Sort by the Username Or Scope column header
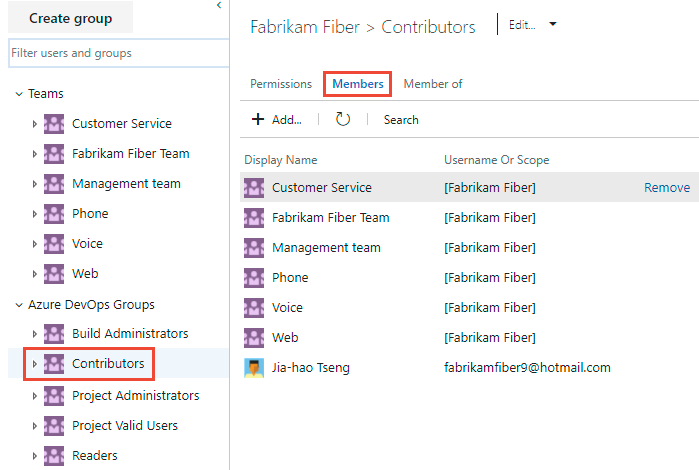Screen dimensions: 699x470 [x=496, y=160]
